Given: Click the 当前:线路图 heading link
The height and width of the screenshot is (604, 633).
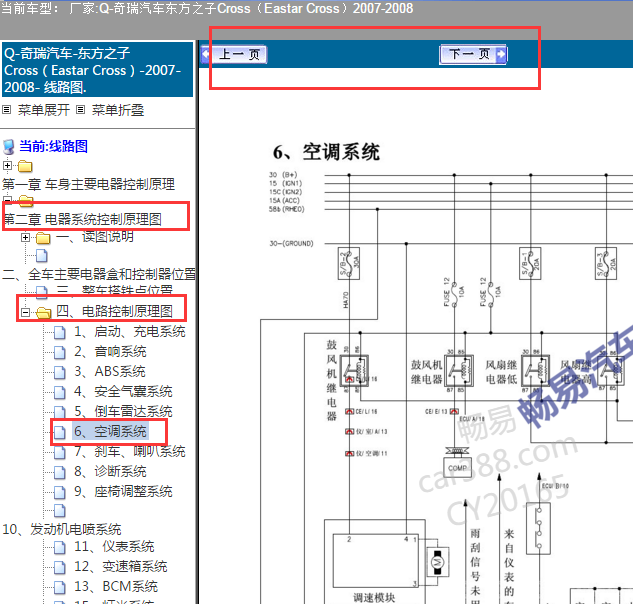Looking at the screenshot, I should click(x=53, y=146).
